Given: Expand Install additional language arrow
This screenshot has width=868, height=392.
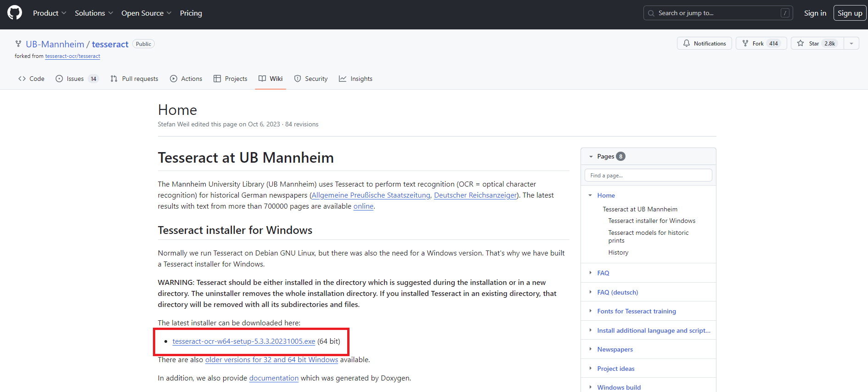Looking at the screenshot, I should point(590,330).
